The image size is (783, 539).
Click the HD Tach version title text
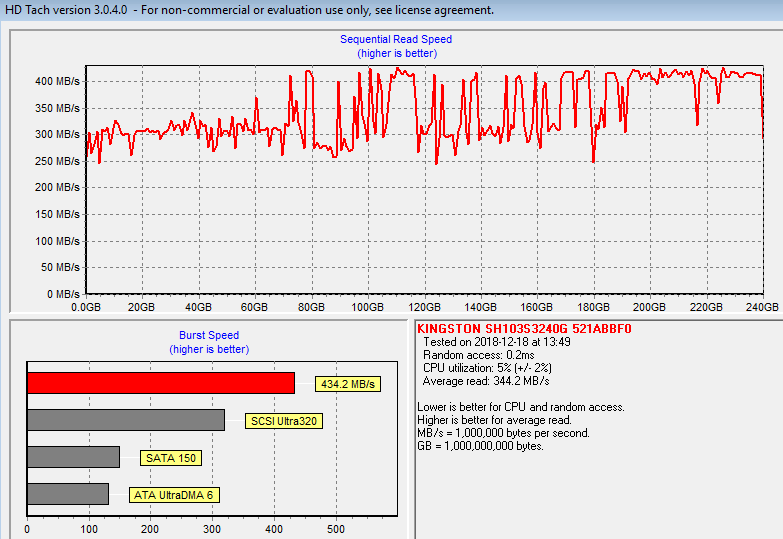(249, 10)
